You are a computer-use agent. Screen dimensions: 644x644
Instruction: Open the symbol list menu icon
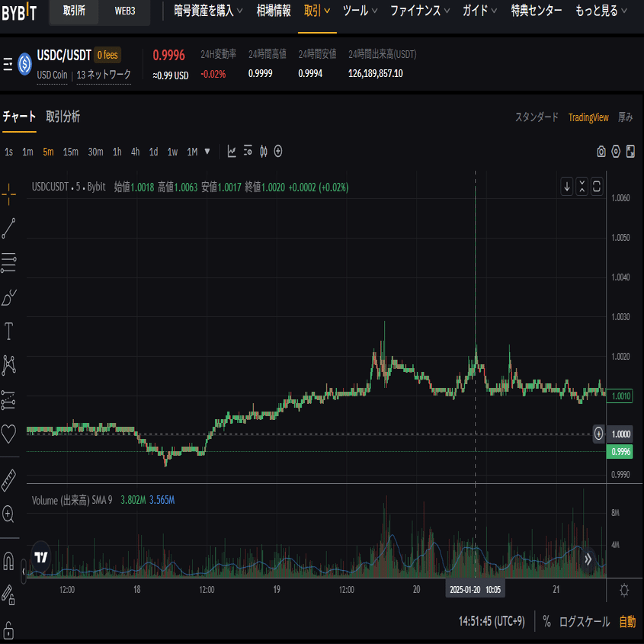point(8,64)
